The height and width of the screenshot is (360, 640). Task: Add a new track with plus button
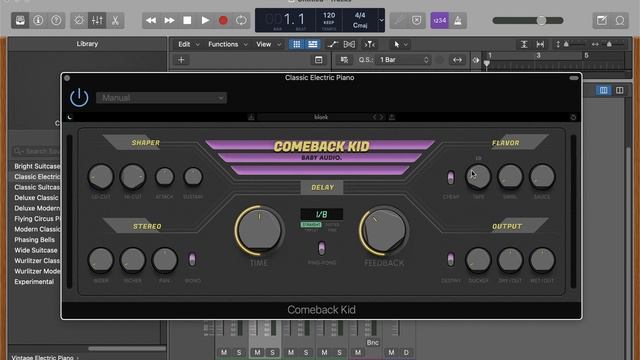pos(181,60)
